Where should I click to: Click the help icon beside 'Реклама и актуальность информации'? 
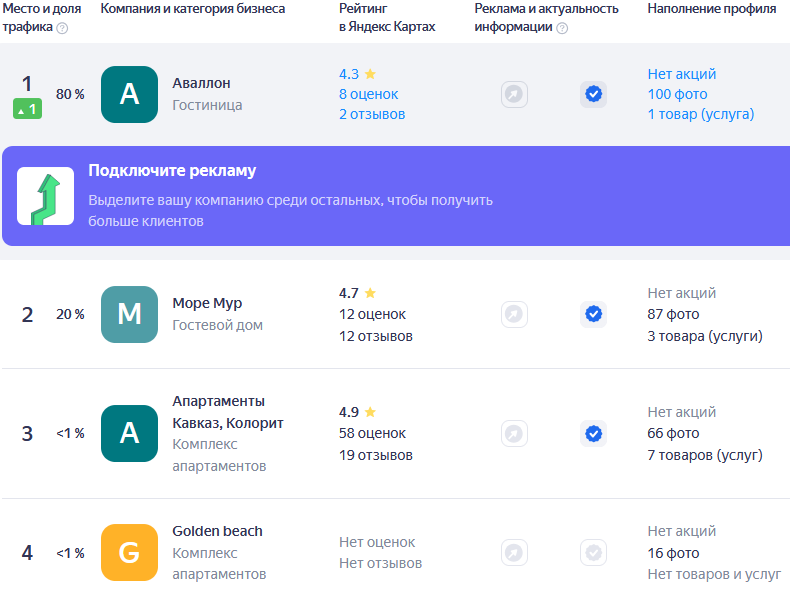click(562, 28)
